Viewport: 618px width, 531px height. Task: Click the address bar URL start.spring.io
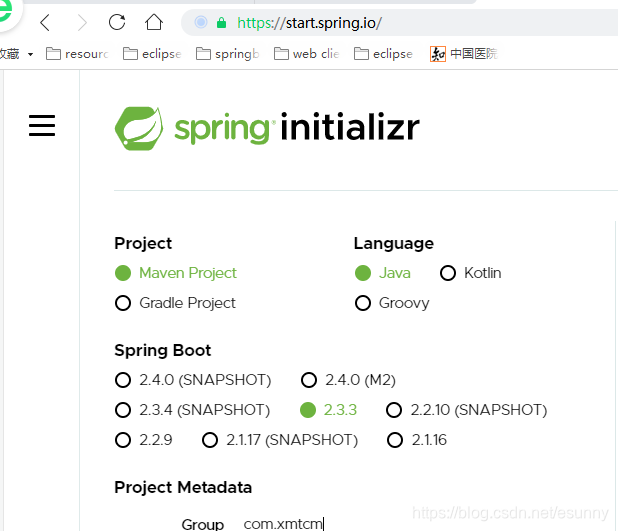(x=309, y=23)
